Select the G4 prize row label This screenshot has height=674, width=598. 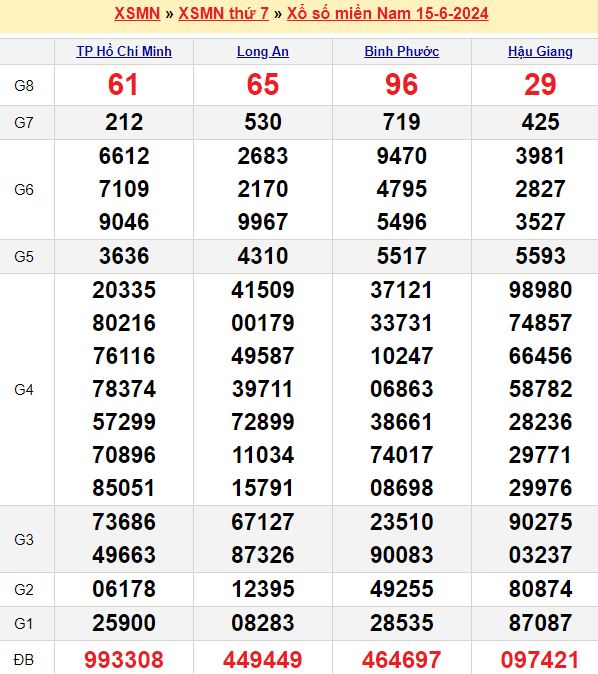click(x=24, y=389)
